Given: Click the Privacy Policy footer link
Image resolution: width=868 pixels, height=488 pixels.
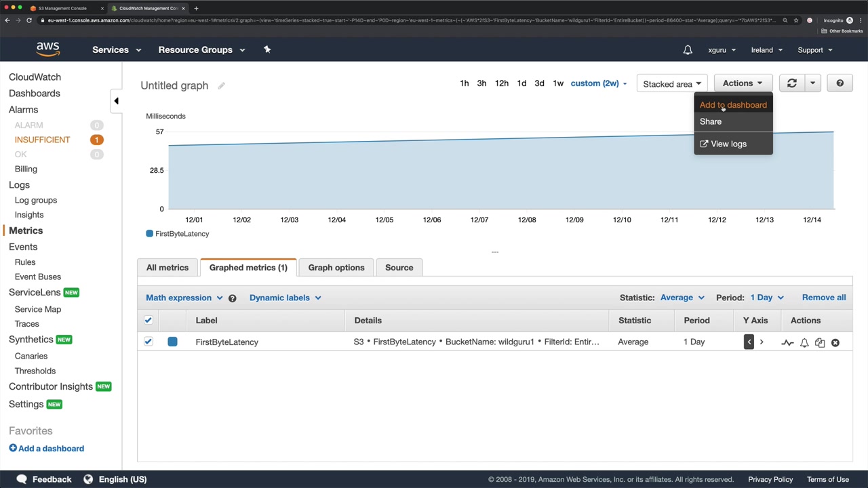Looking at the screenshot, I should [770, 479].
